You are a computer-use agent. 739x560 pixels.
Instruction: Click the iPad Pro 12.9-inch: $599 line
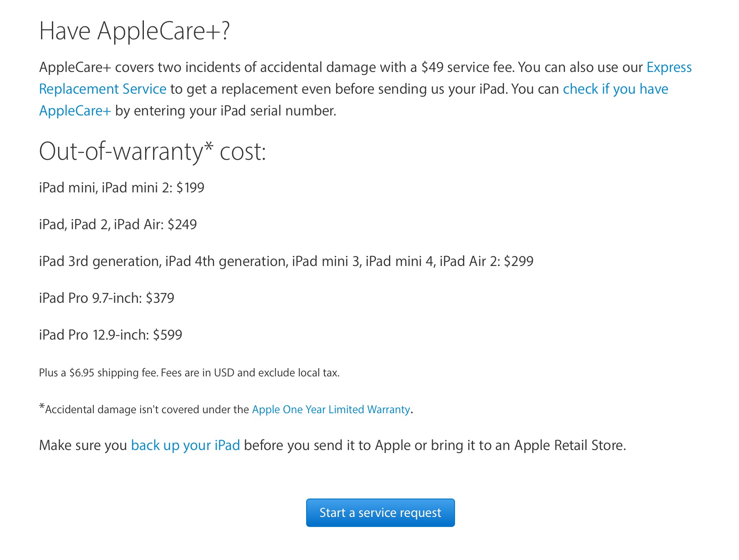(x=110, y=335)
